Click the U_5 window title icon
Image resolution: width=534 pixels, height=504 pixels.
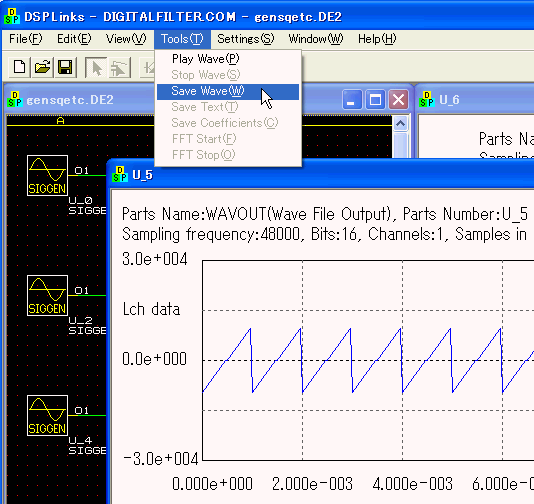(x=120, y=174)
